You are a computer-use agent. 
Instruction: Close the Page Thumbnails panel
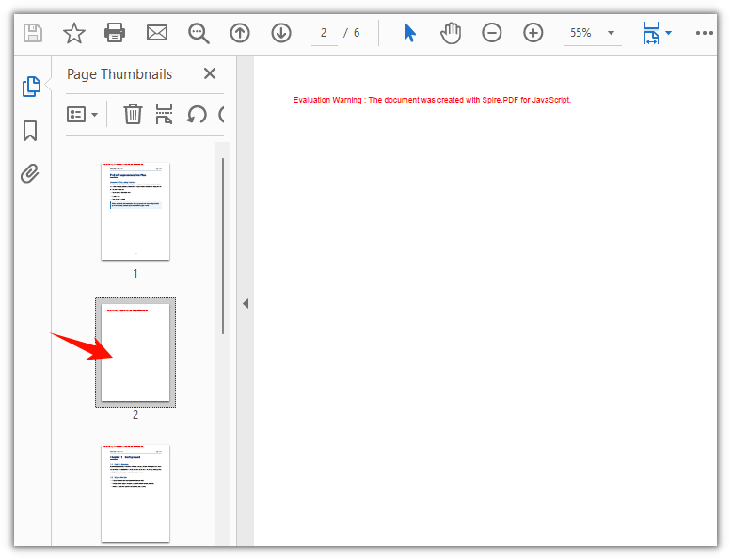tap(210, 73)
